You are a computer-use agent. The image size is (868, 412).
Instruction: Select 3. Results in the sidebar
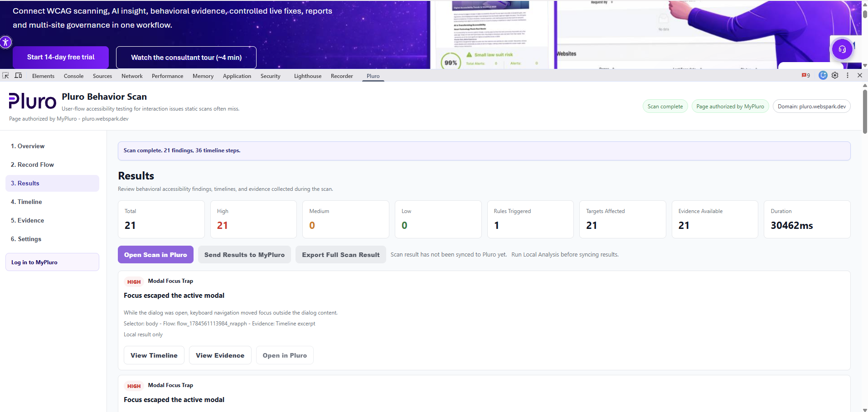[52, 183]
